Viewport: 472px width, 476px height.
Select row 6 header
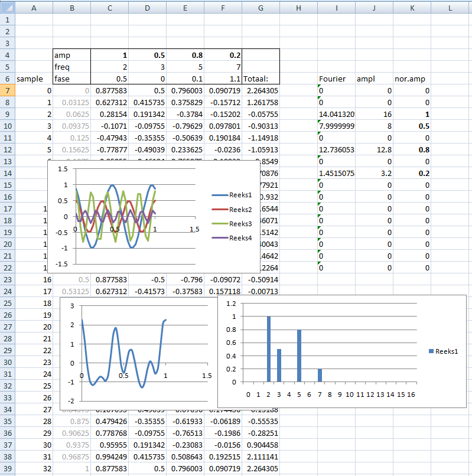pyautogui.click(x=7, y=79)
